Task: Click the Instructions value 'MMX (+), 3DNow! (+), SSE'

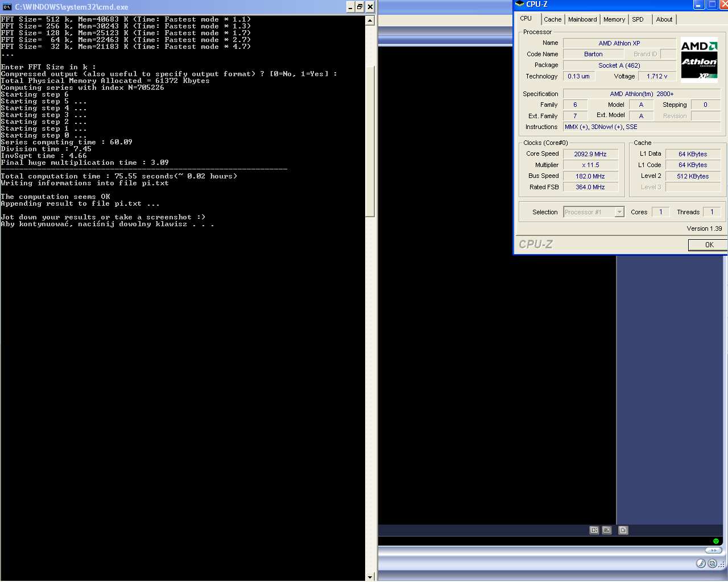Action: pyautogui.click(x=642, y=127)
